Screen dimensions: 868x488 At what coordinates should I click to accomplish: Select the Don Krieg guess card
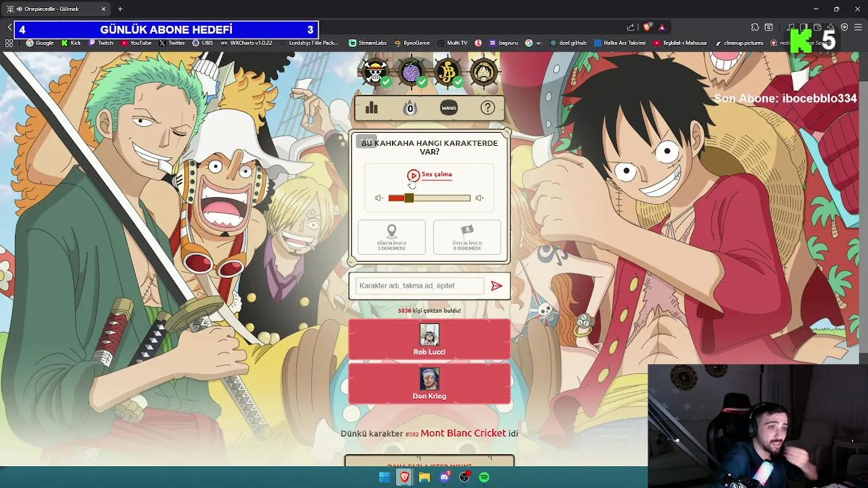point(429,384)
